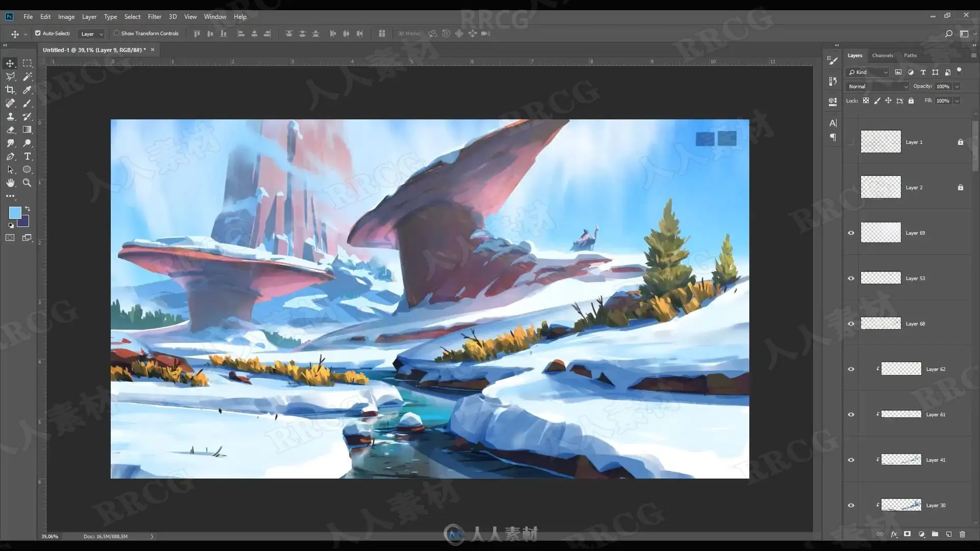Viewport: 980px width, 551px height.
Task: Toggle the Auto-Select checkbox
Action: pos(38,33)
